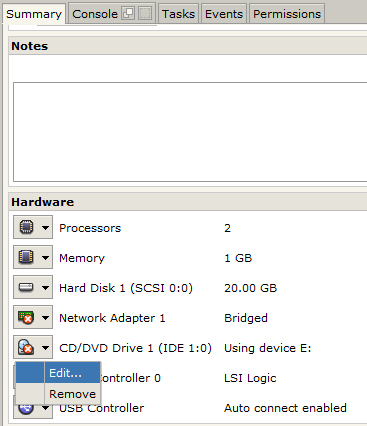
Task: Switch to the Tasks tab
Action: coord(178,14)
